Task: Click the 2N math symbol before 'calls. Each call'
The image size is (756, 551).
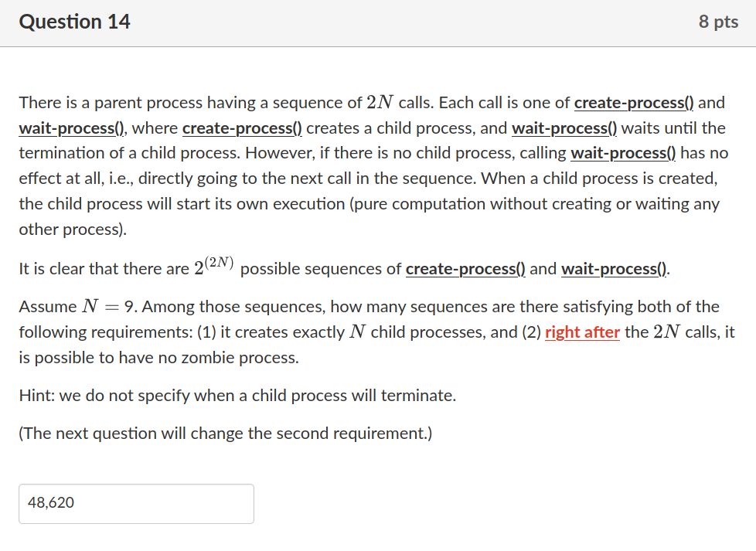Action: (380, 103)
